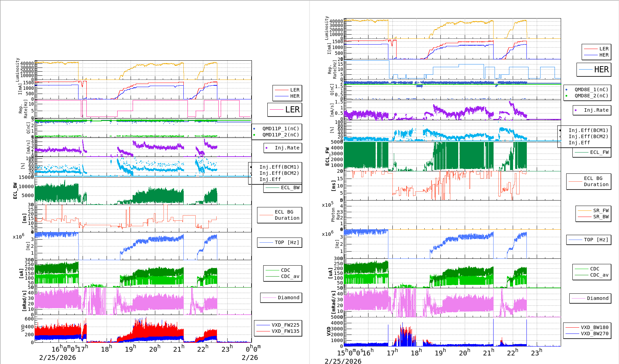Select the VXD_FW135 legend entry
This screenshot has height=364, width=619.
(285, 331)
